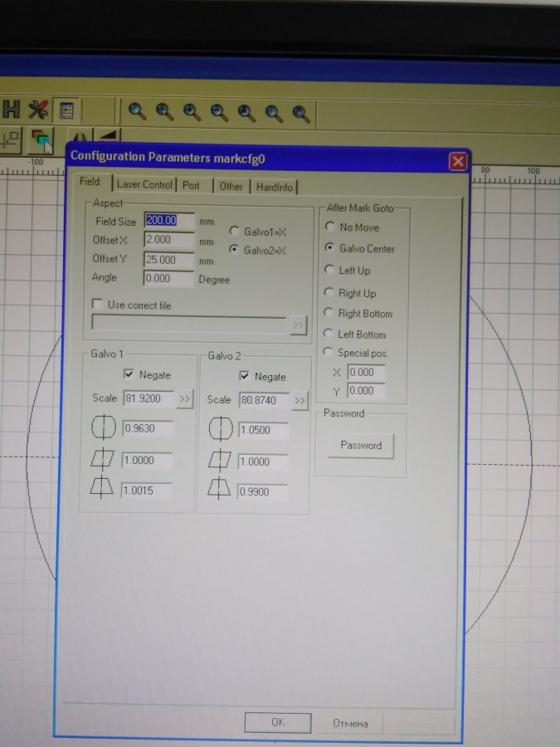Image resolution: width=560 pixels, height=747 pixels.
Task: Close the Configuration Parameters dialog with X
Action: (x=457, y=161)
